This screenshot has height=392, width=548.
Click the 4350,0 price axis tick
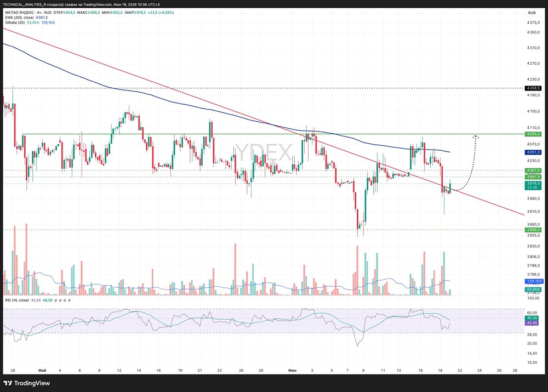pos(533,32)
